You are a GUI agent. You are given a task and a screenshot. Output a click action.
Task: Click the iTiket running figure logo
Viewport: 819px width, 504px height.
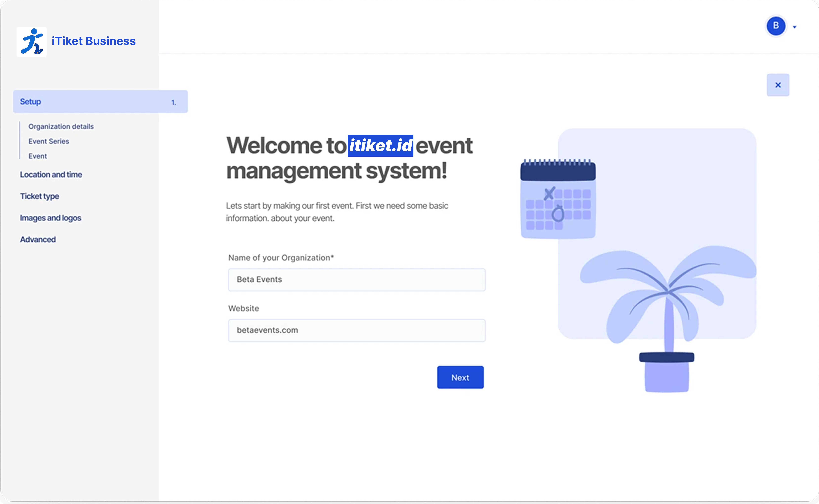click(32, 42)
